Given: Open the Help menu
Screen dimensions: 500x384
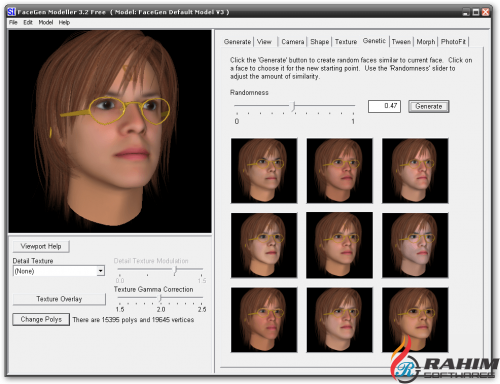Looking at the screenshot, I should click(64, 22).
